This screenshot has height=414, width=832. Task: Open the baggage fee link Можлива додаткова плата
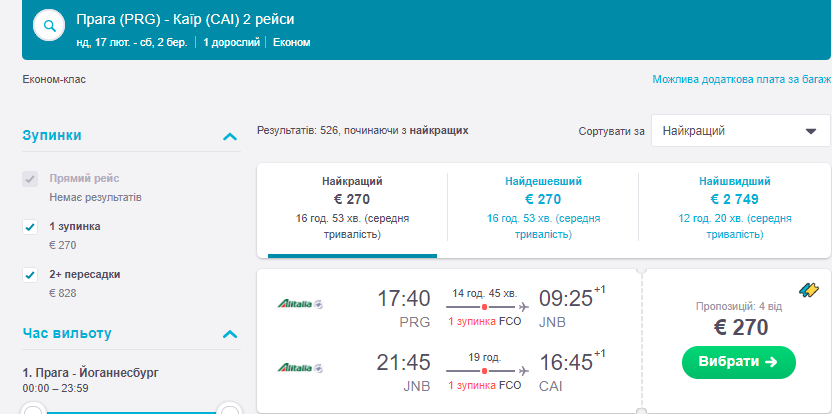741,79
